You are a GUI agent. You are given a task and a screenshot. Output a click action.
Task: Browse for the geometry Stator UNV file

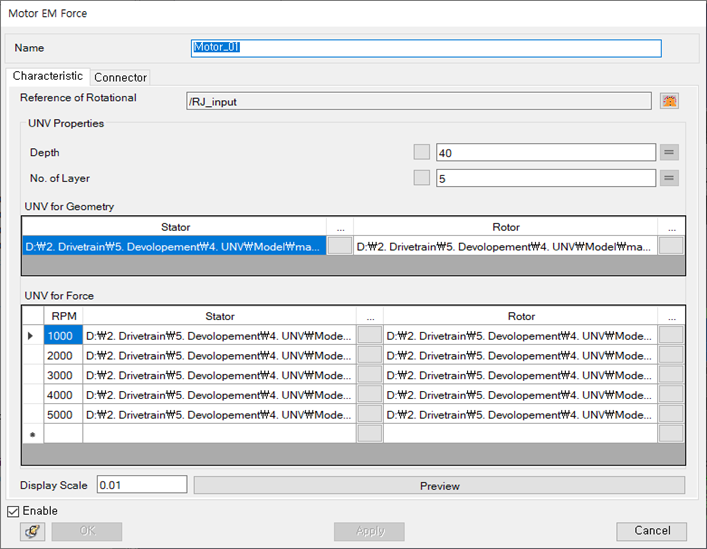(x=340, y=246)
